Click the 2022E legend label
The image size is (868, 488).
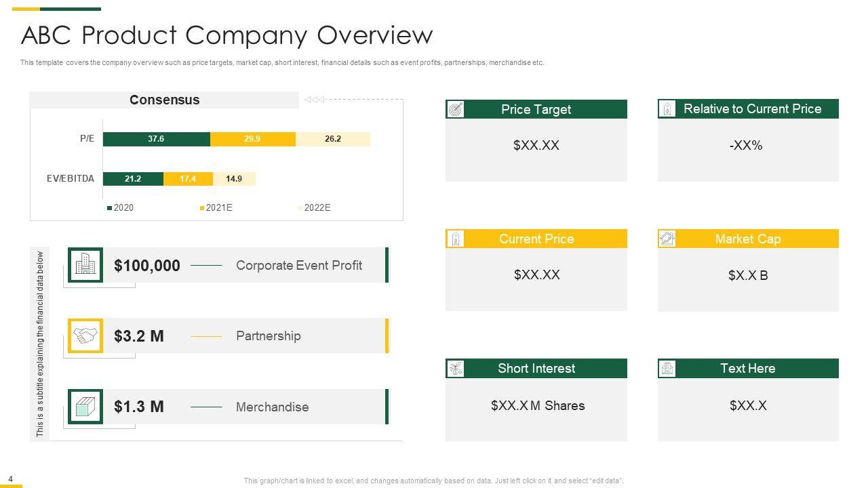pyautogui.click(x=317, y=208)
